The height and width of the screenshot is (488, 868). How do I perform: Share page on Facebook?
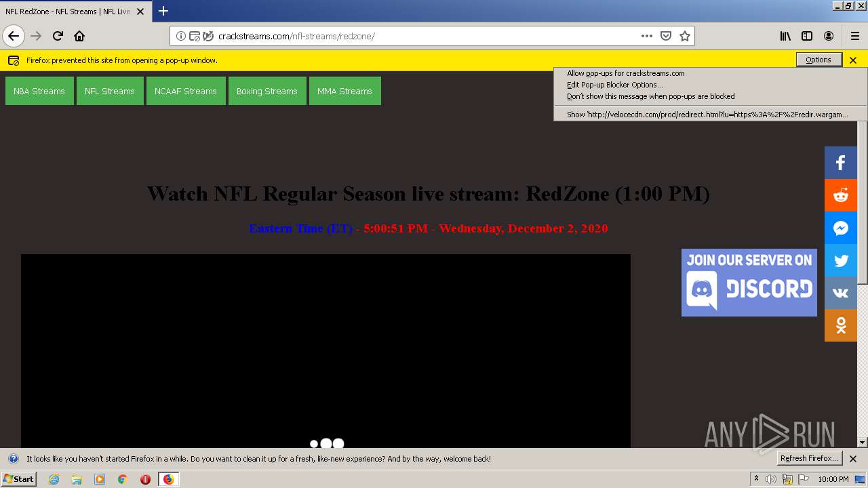[x=841, y=163]
